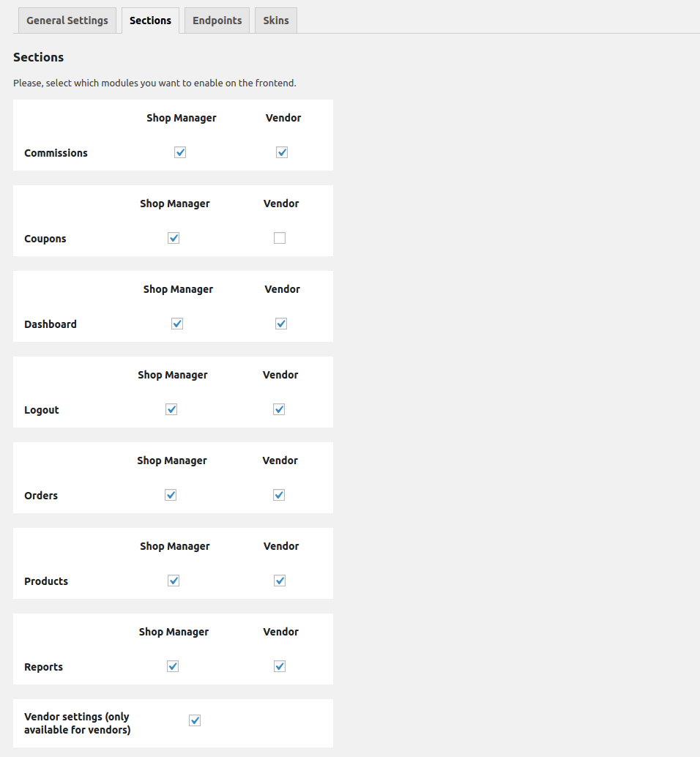Disable Commissions for Vendor

coord(282,152)
